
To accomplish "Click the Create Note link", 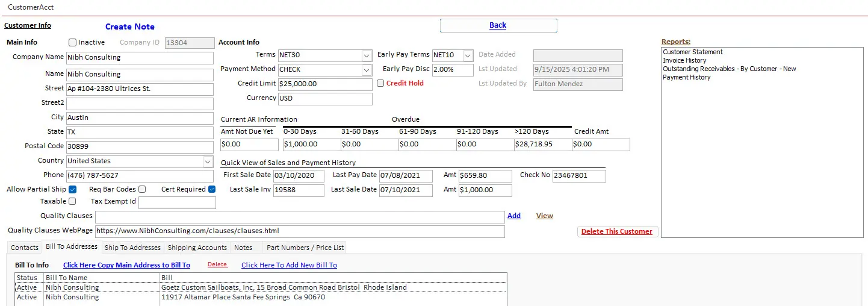I will (130, 27).
